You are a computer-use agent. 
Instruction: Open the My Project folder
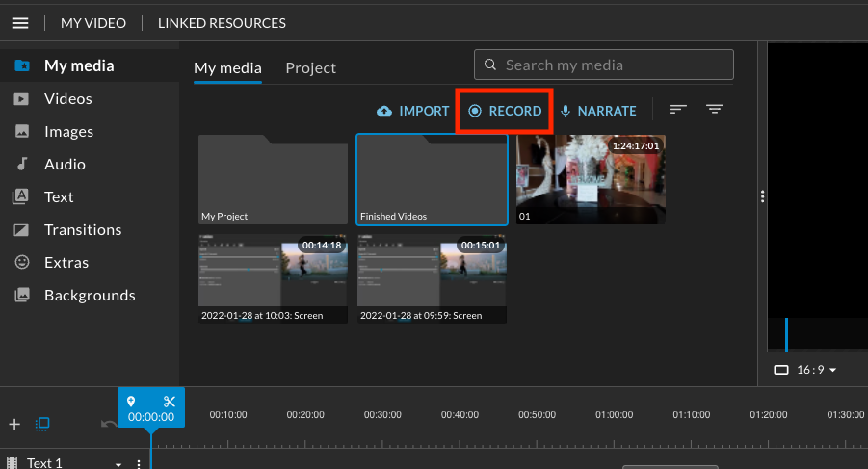point(273,180)
